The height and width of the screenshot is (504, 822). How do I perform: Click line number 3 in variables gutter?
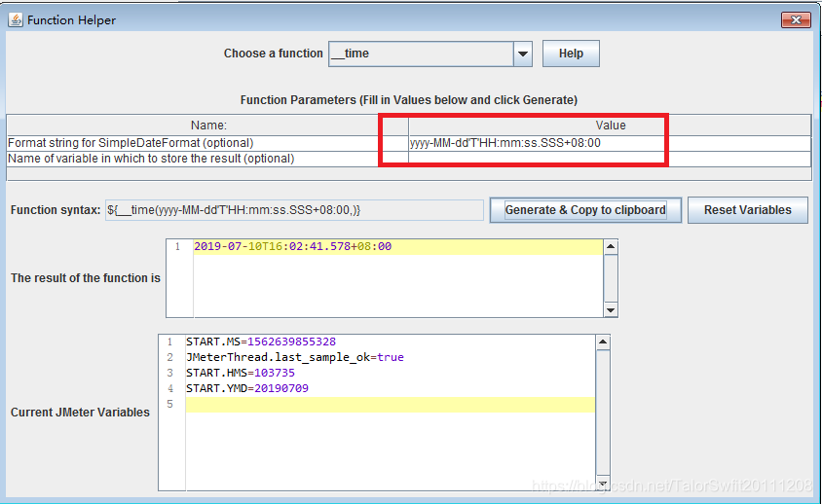pyautogui.click(x=169, y=373)
